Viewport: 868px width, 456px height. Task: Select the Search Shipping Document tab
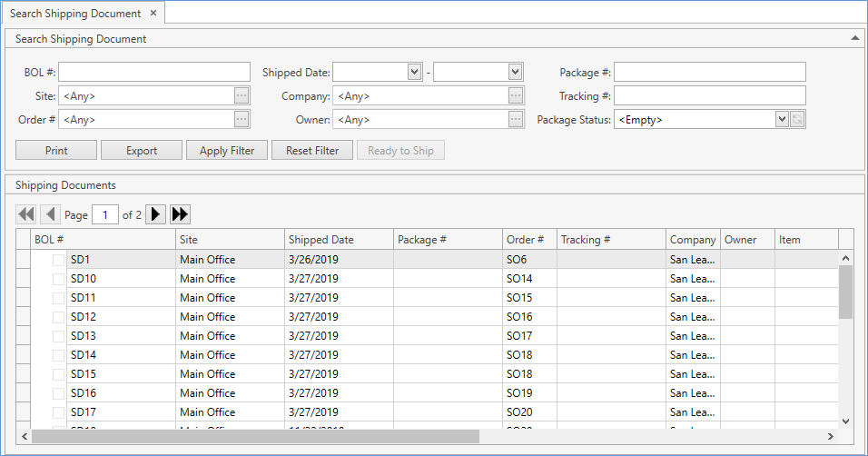[75, 14]
